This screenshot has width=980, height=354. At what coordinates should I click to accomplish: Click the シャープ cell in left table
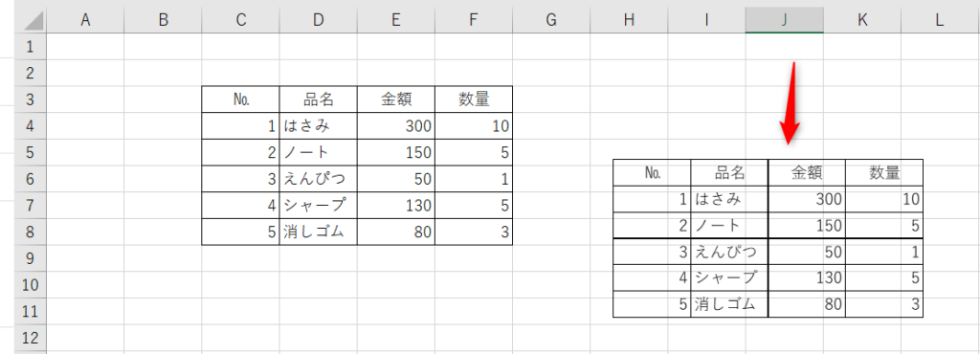click(x=318, y=206)
